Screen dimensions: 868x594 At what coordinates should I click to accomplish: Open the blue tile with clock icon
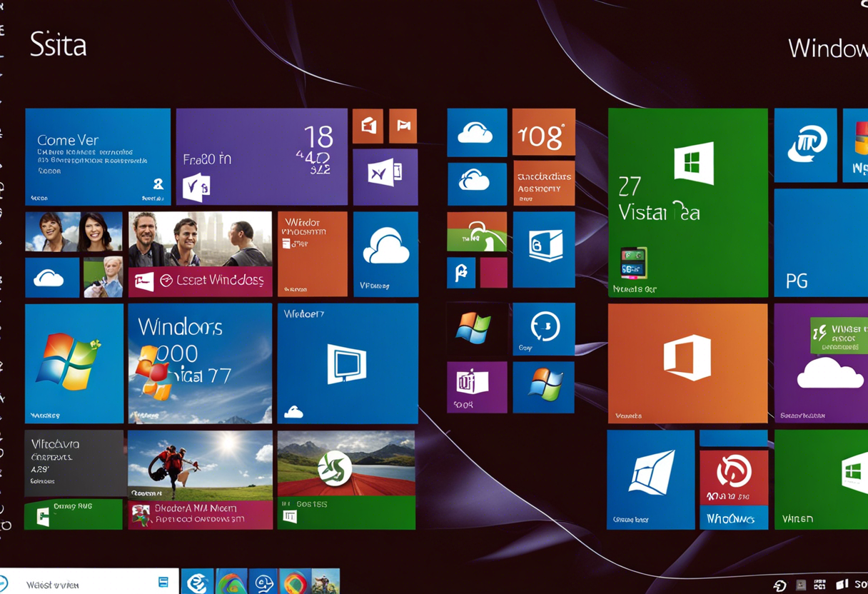(x=543, y=328)
